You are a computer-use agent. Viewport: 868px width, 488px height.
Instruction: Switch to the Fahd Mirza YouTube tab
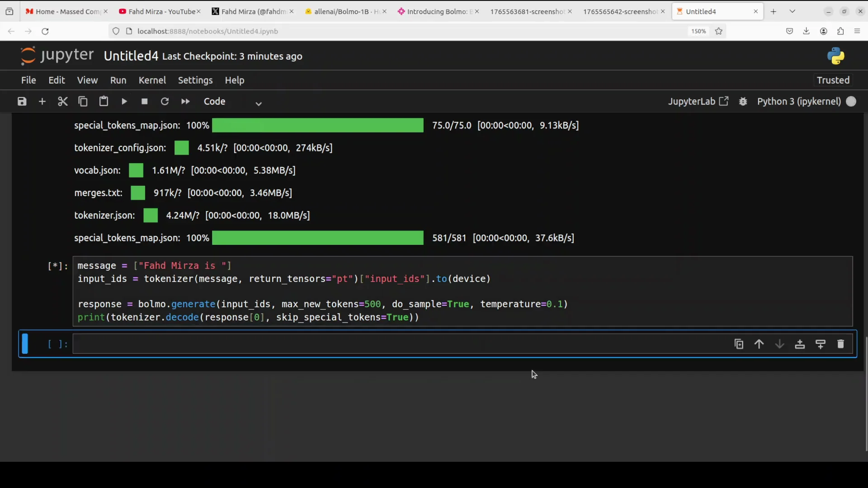click(158, 11)
